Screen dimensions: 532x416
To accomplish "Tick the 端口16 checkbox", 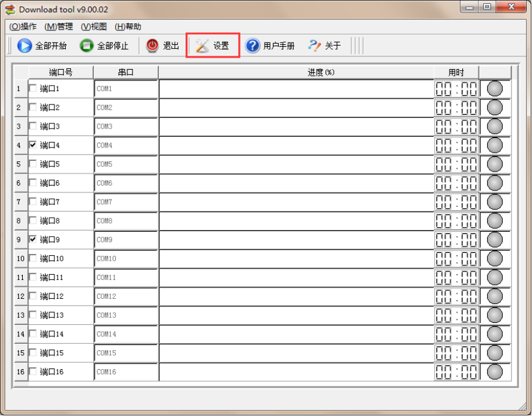I will click(33, 371).
